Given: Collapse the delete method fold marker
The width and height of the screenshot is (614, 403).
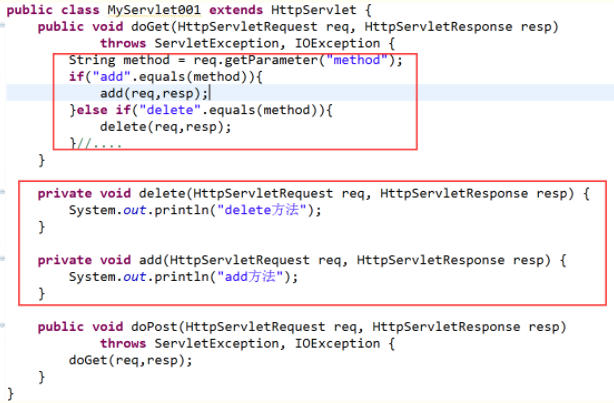Looking at the screenshot, I should pos(2,192).
